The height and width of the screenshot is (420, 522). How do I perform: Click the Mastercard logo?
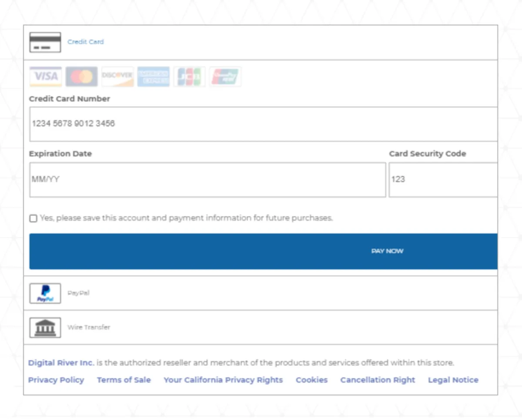pyautogui.click(x=81, y=77)
